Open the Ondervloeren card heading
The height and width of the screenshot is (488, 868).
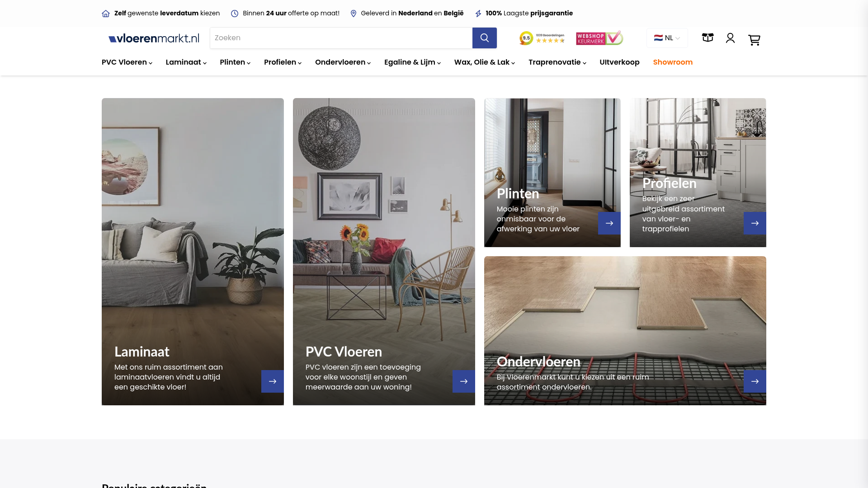coord(538,361)
